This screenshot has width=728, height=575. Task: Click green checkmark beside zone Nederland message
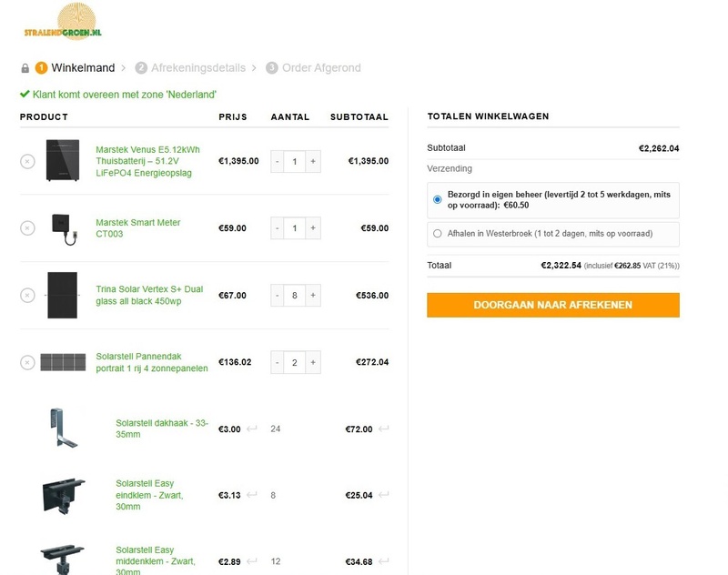25,94
